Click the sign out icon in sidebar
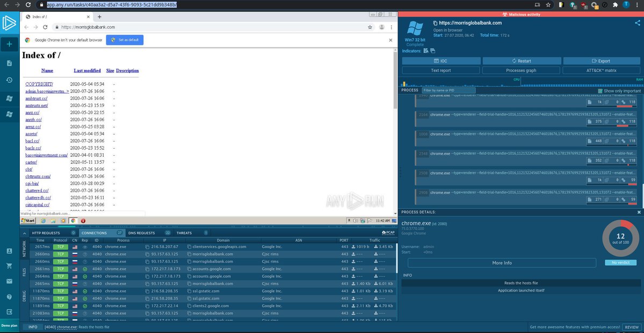The image size is (644, 333). pos(10,312)
